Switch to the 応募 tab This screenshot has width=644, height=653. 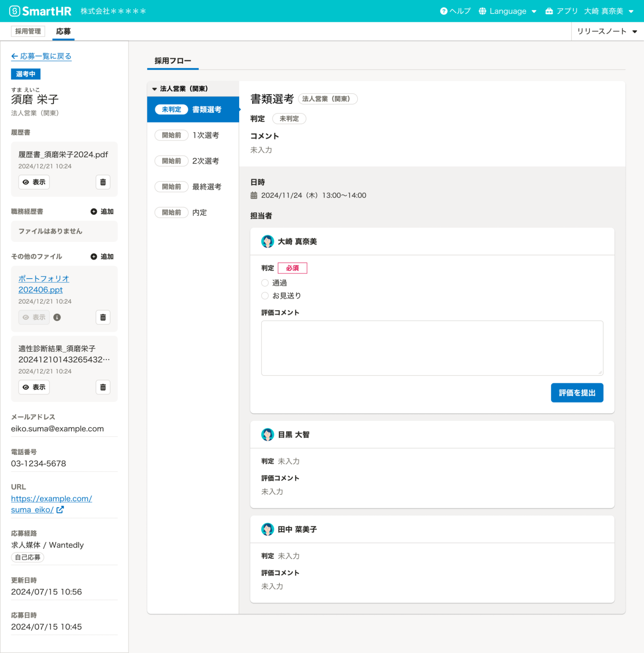63,31
